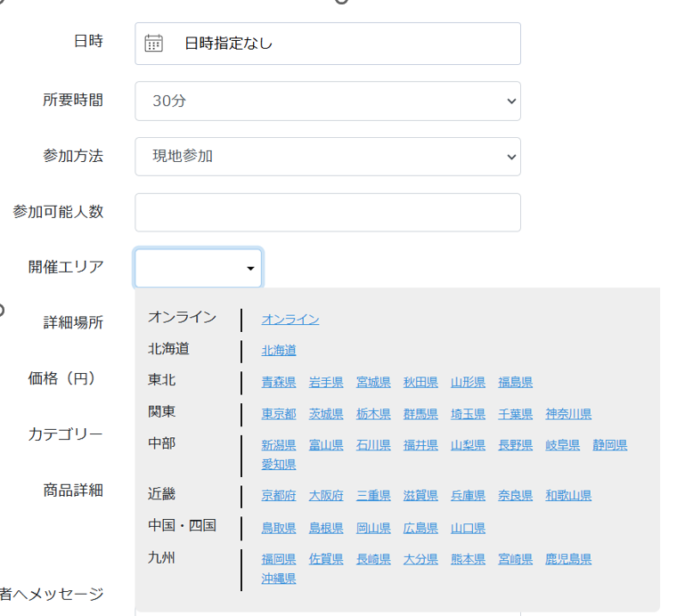The width and height of the screenshot is (677, 616).
Task: Click the calendar icon in date field
Action: pos(153,44)
